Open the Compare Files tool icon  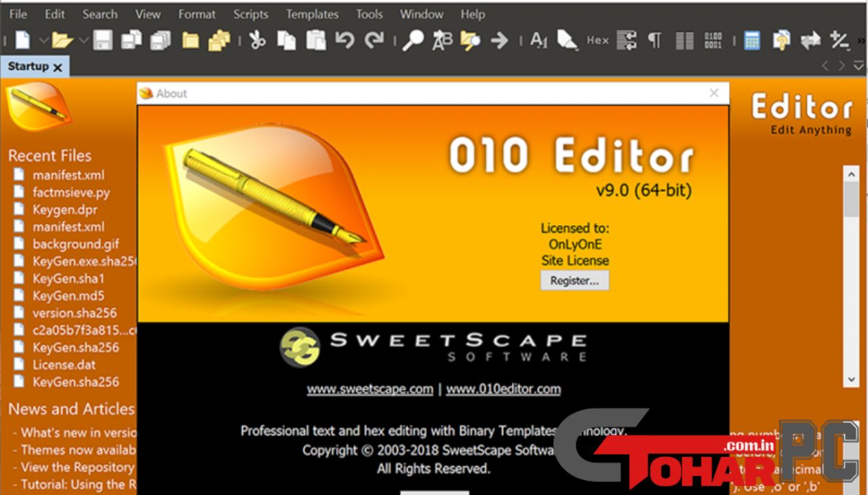tap(781, 41)
